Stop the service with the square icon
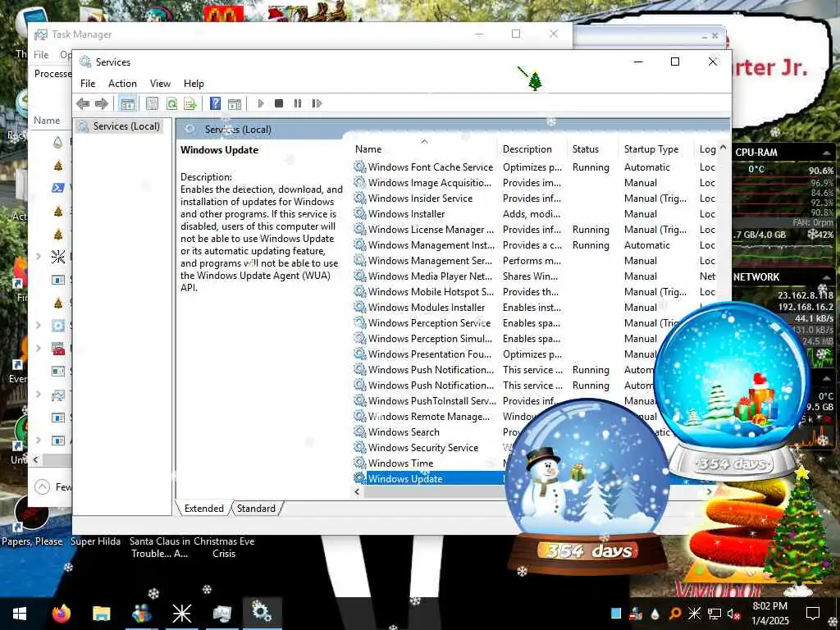840x630 pixels. pos(279,103)
